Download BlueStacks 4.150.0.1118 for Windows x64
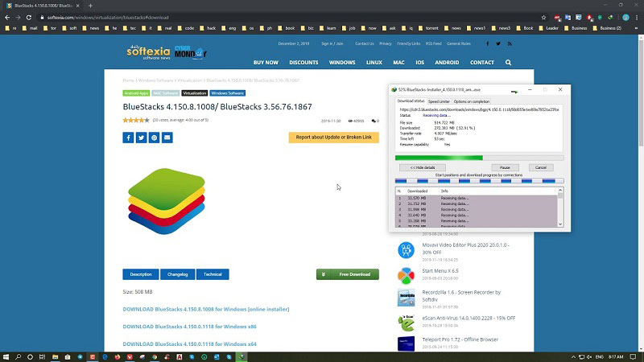 point(189,344)
